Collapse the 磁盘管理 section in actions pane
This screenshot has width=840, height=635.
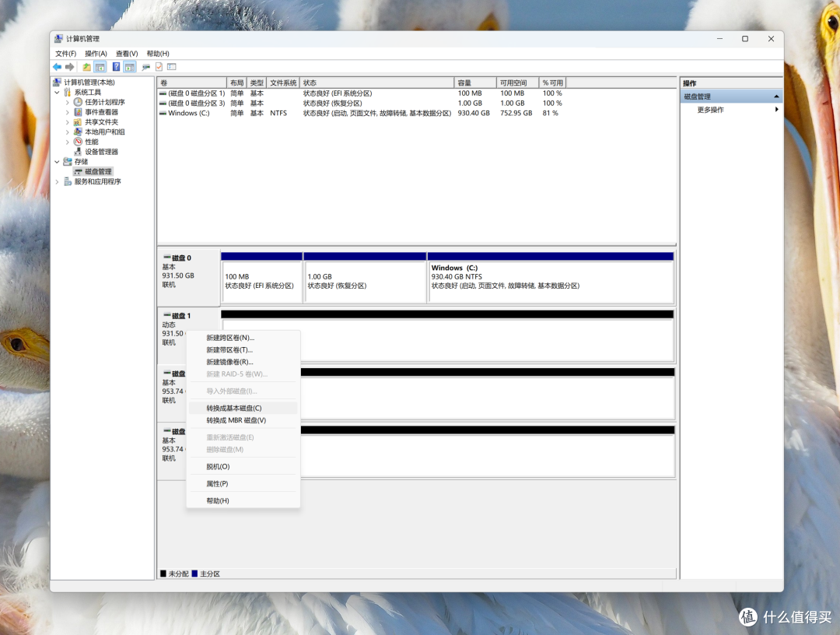coord(776,96)
